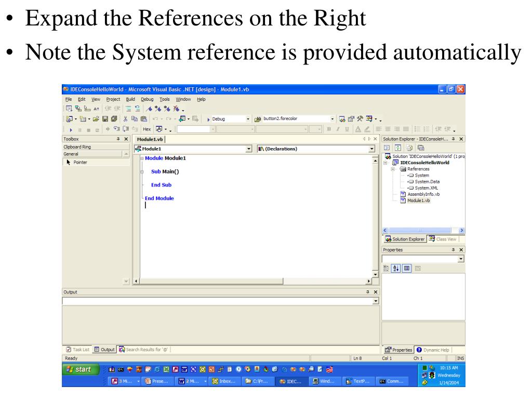Click the Save icon in the toolbar
The image size is (532, 399).
click(x=105, y=119)
